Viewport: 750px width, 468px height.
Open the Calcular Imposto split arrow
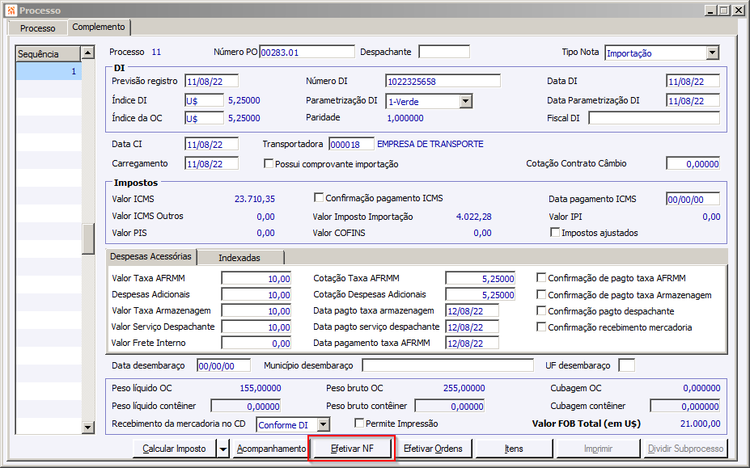[x=222, y=449]
